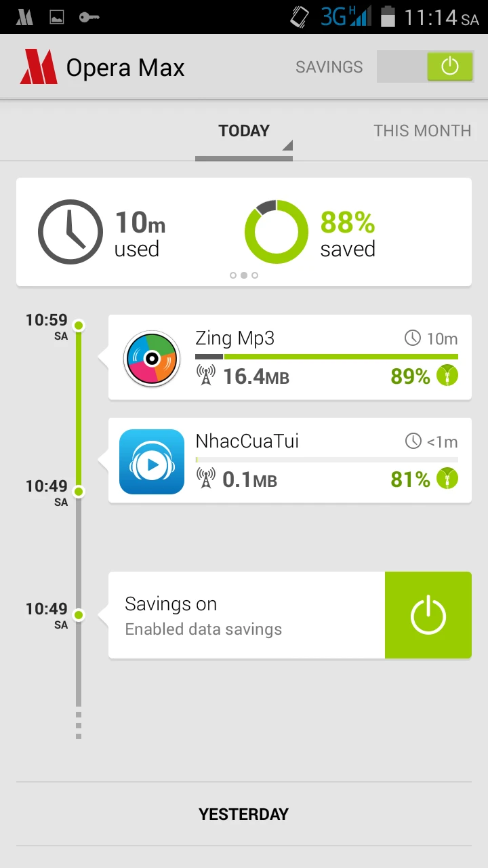
Task: Tap the green 88% saved donut chart
Action: [x=276, y=232]
